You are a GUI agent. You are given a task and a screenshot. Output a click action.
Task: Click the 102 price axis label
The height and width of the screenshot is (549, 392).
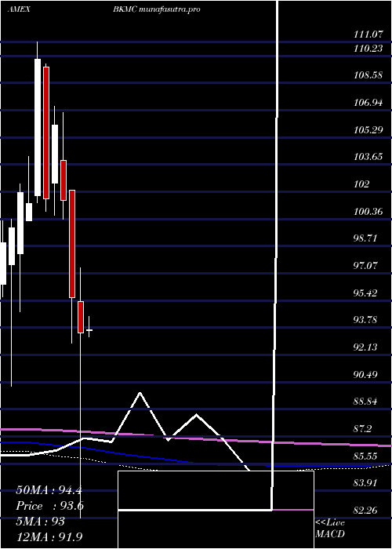pyautogui.click(x=361, y=184)
